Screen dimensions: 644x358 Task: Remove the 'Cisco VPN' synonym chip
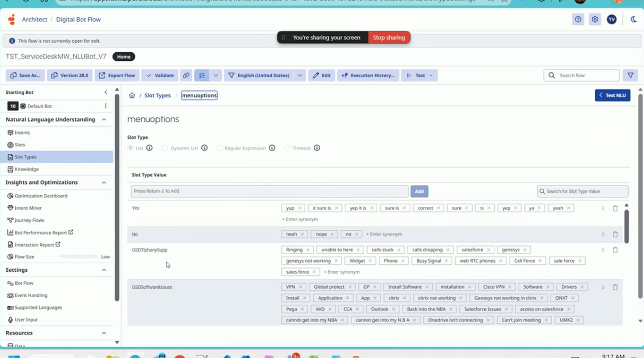510,287
